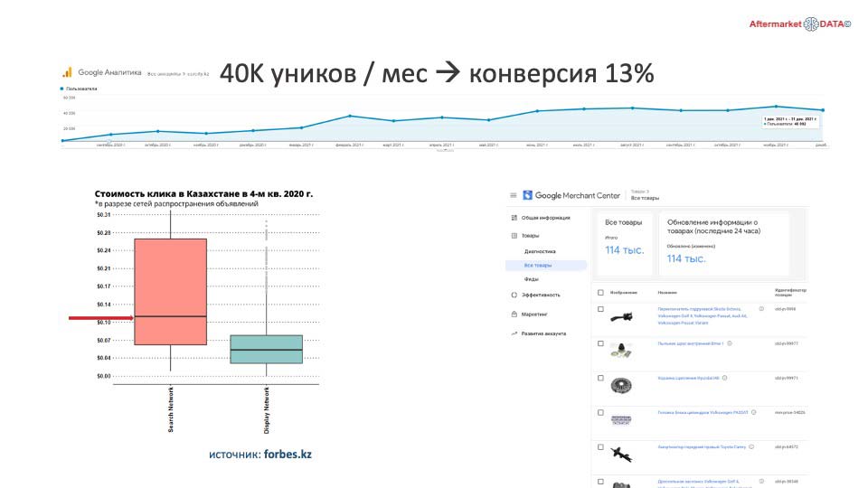Open Эффективность section

[x=541, y=295]
